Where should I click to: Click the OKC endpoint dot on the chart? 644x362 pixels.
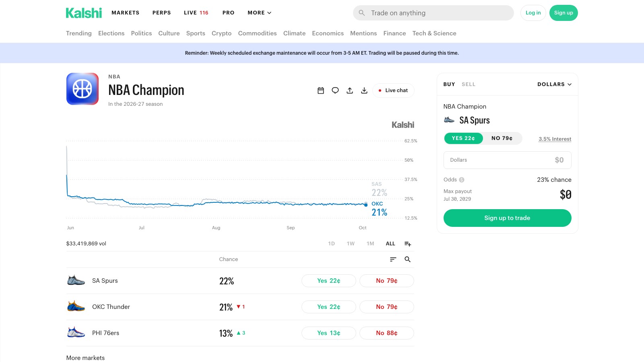pyautogui.click(x=366, y=205)
